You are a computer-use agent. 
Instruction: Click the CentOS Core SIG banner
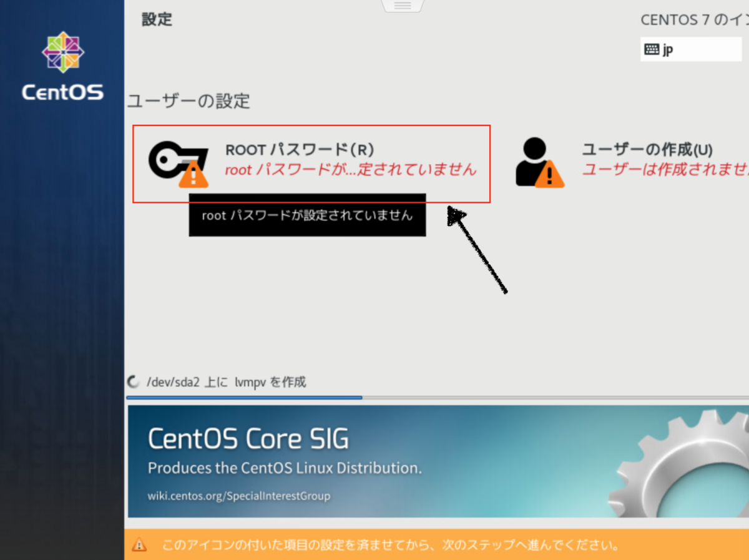[x=438, y=461]
